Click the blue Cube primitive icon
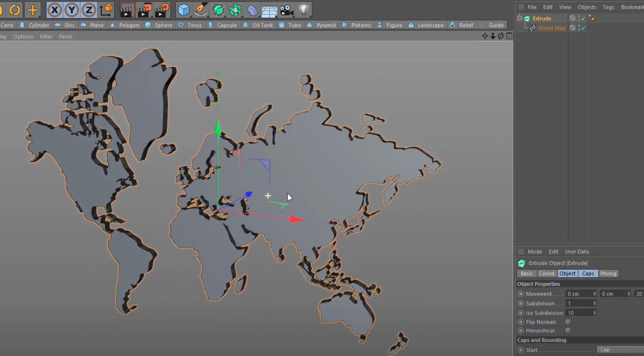This screenshot has width=644, height=356. pyautogui.click(x=184, y=10)
